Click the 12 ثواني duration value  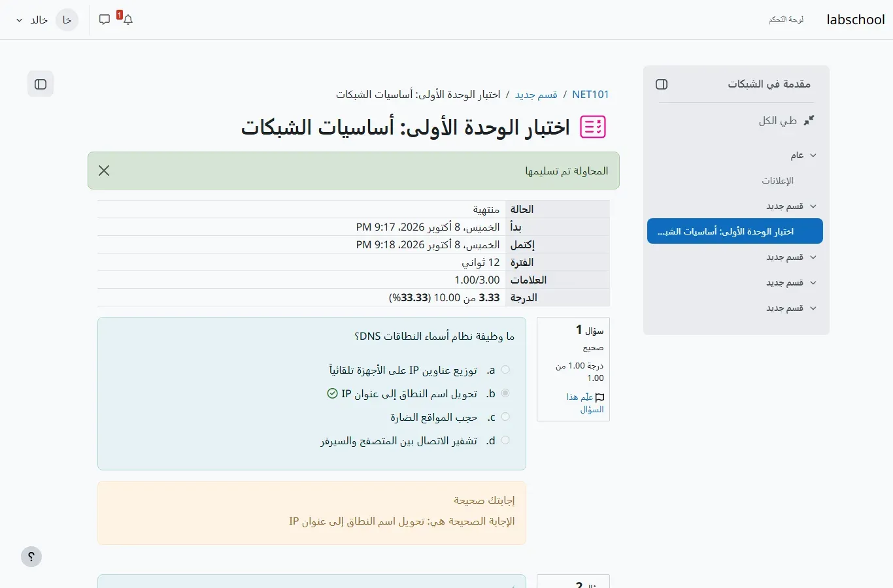480,262
